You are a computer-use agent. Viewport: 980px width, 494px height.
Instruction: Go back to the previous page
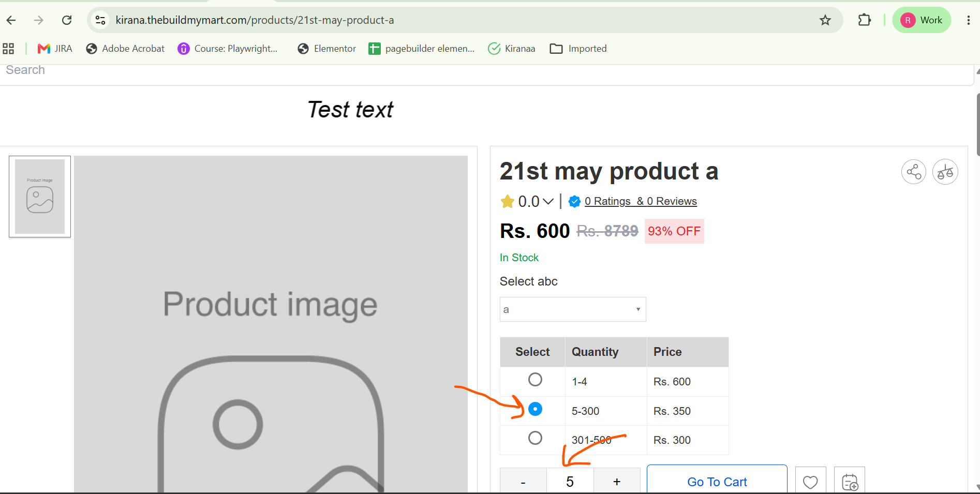pyautogui.click(x=11, y=20)
